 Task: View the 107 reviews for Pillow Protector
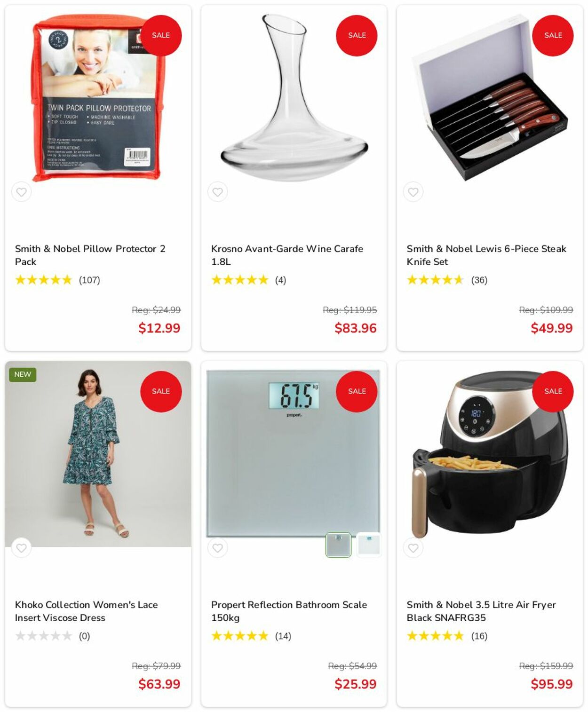(x=89, y=280)
